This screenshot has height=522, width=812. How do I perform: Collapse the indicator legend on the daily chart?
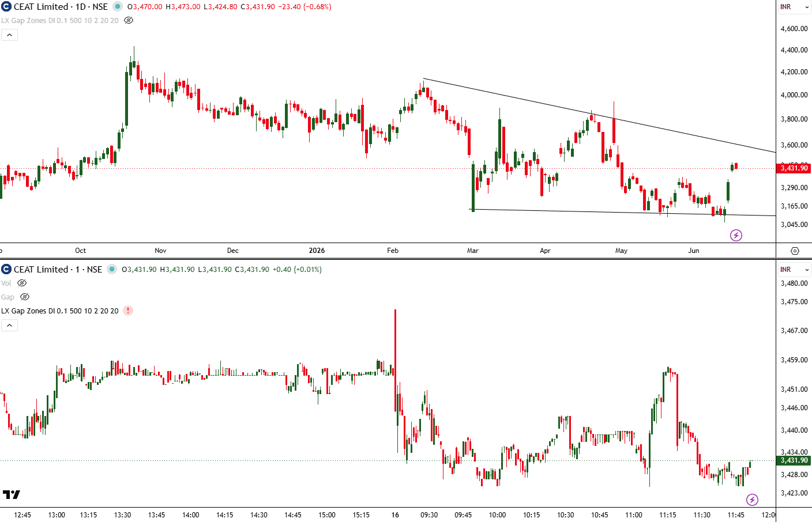point(9,35)
